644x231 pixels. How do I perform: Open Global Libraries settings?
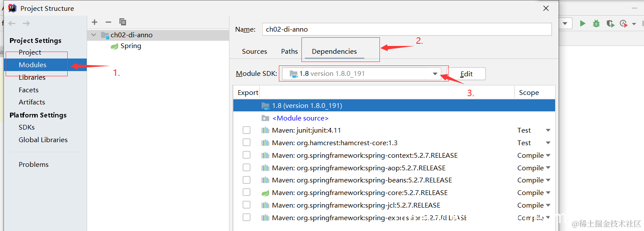click(43, 140)
